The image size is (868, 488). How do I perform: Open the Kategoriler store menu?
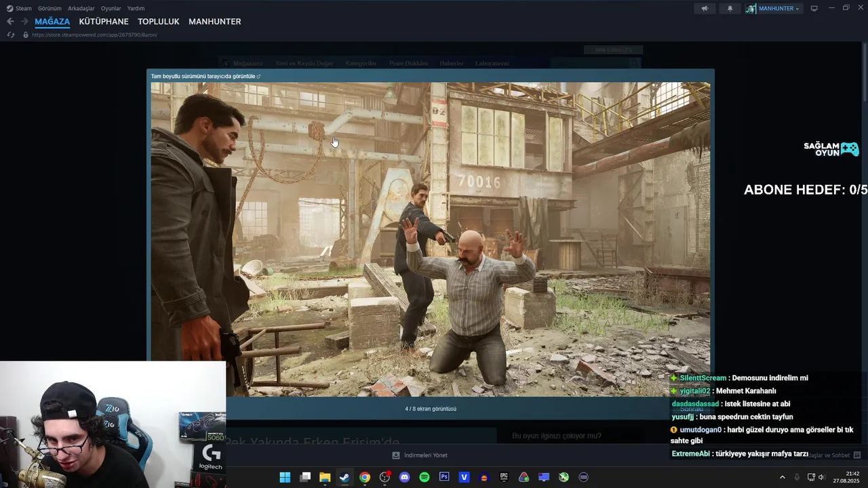tap(361, 63)
